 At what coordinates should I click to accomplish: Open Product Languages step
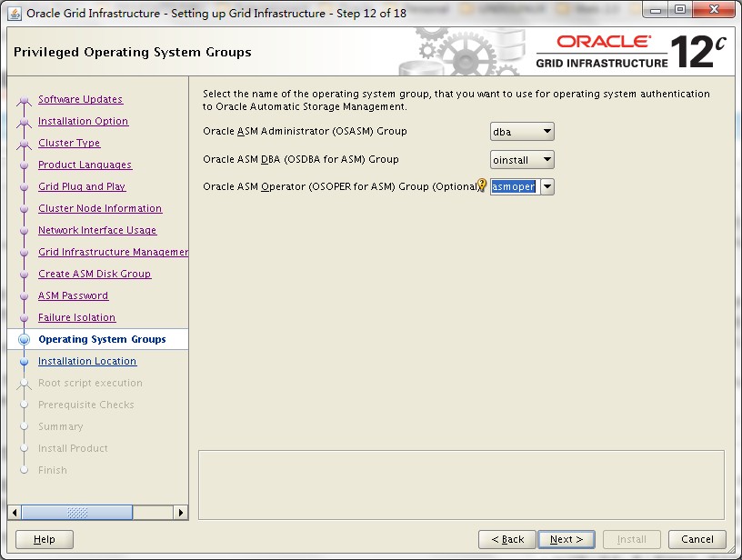coord(85,165)
